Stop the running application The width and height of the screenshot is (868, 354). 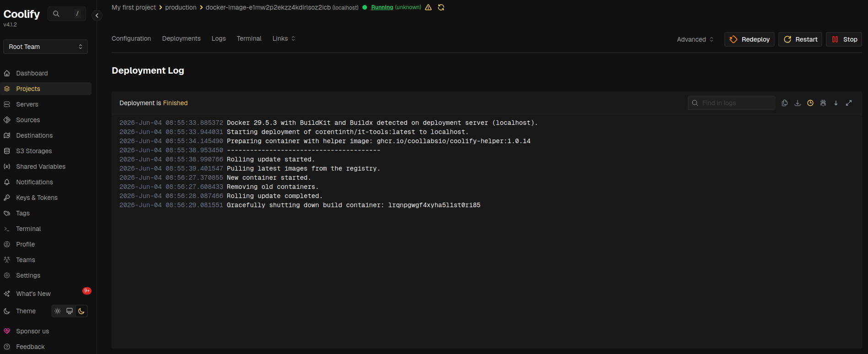point(844,39)
